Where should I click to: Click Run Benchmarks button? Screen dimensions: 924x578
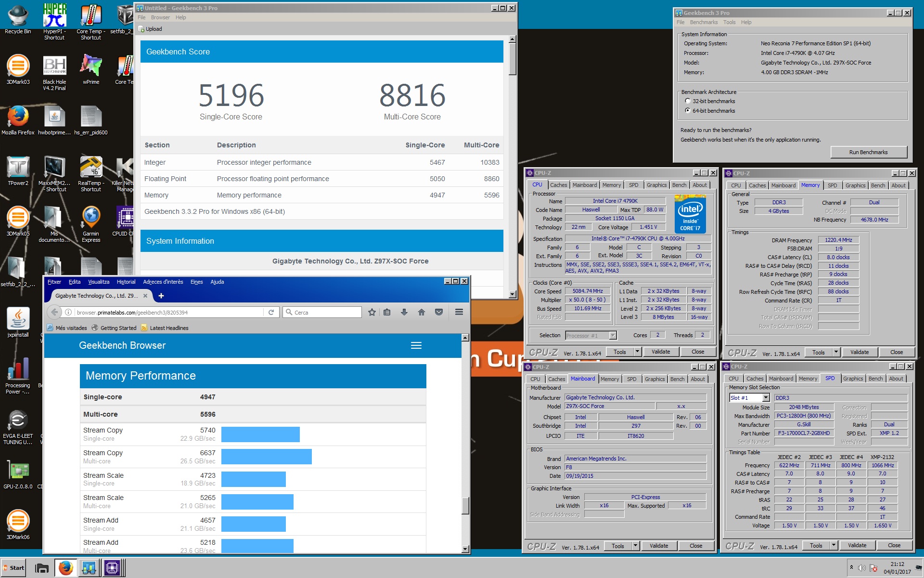tap(868, 152)
